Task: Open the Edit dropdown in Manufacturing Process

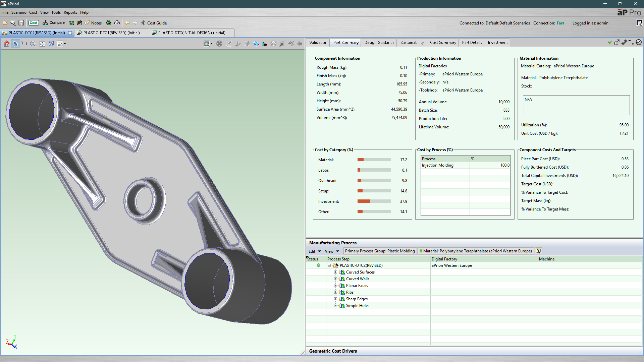Action: click(x=314, y=251)
